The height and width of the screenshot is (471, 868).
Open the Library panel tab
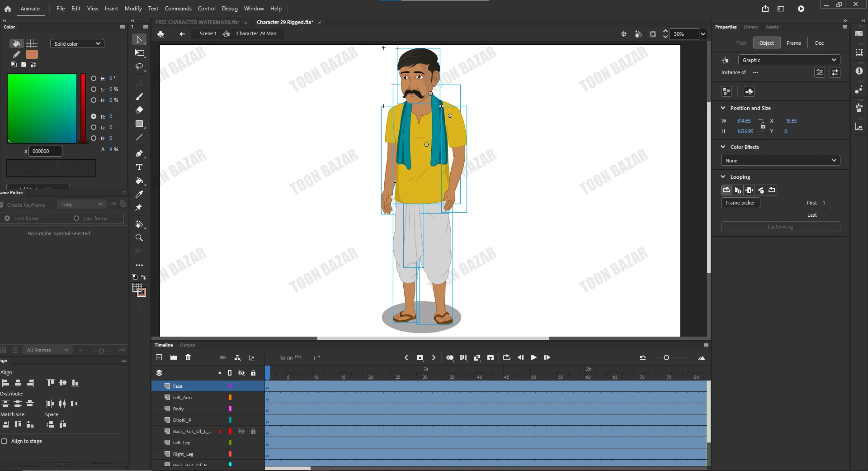pos(751,27)
